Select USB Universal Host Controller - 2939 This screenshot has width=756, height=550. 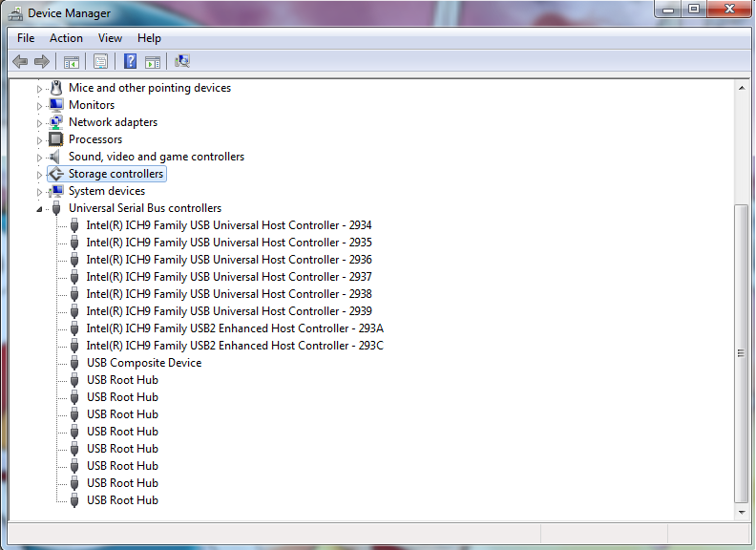point(229,311)
